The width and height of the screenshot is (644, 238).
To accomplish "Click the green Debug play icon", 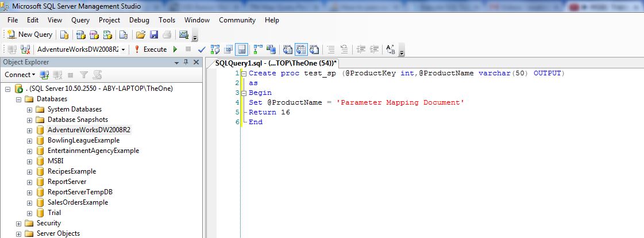I will [x=175, y=49].
